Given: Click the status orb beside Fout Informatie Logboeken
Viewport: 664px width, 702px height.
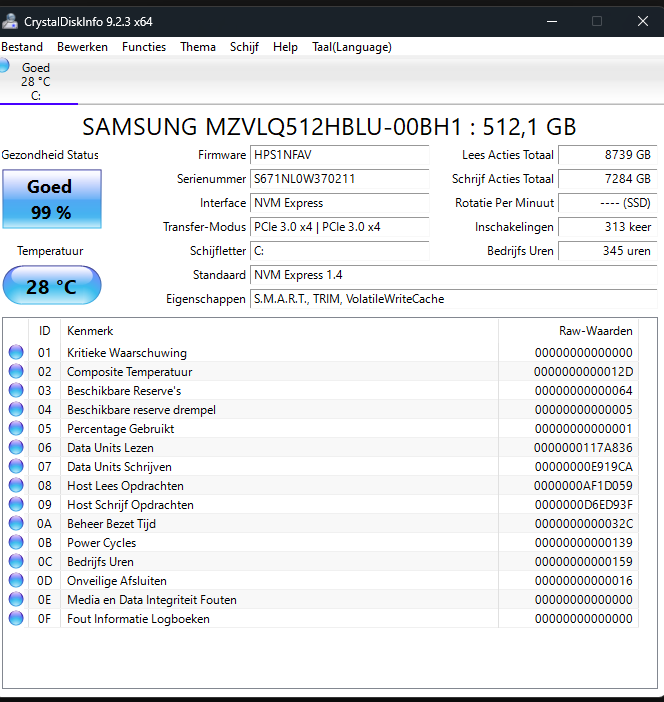Looking at the screenshot, I should tap(16, 618).
